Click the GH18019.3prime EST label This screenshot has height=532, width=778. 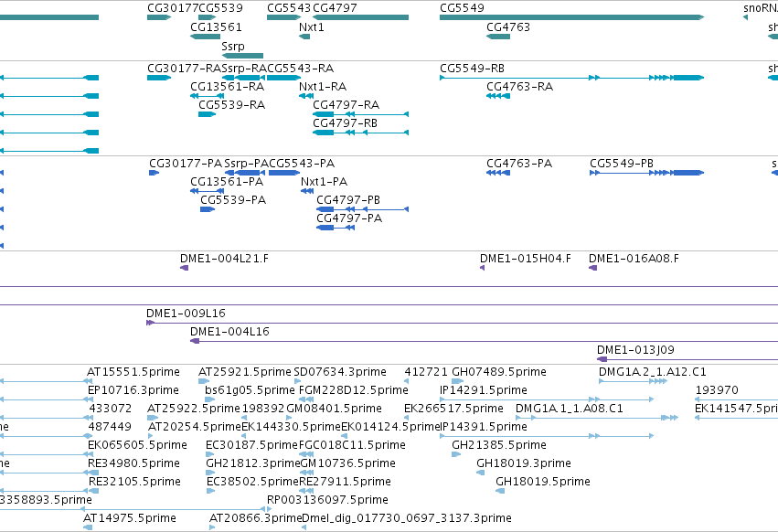pos(524,463)
